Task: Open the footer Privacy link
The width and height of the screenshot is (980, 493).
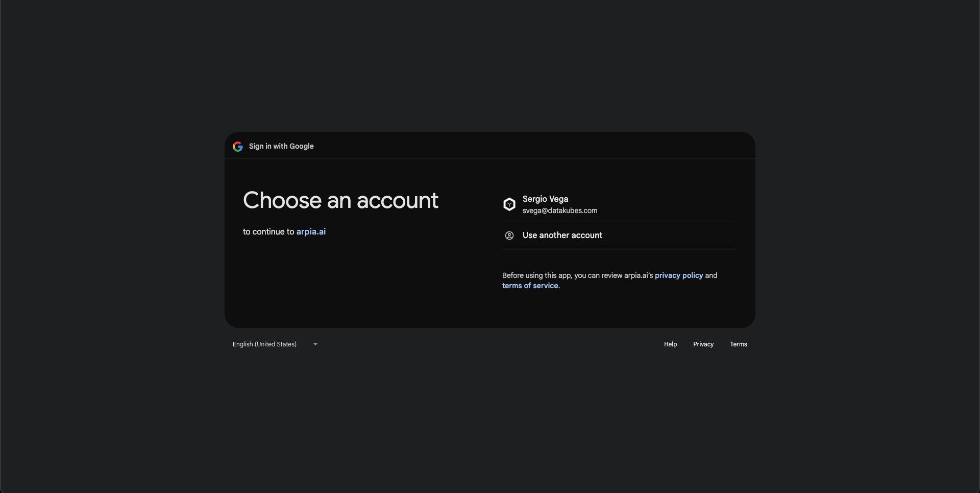Action: click(703, 344)
